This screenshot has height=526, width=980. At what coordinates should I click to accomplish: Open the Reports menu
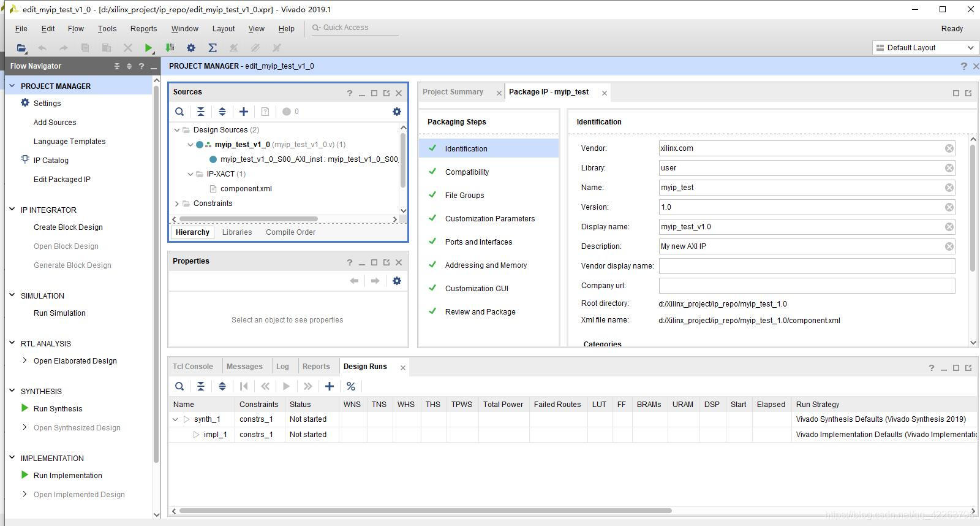[143, 29]
